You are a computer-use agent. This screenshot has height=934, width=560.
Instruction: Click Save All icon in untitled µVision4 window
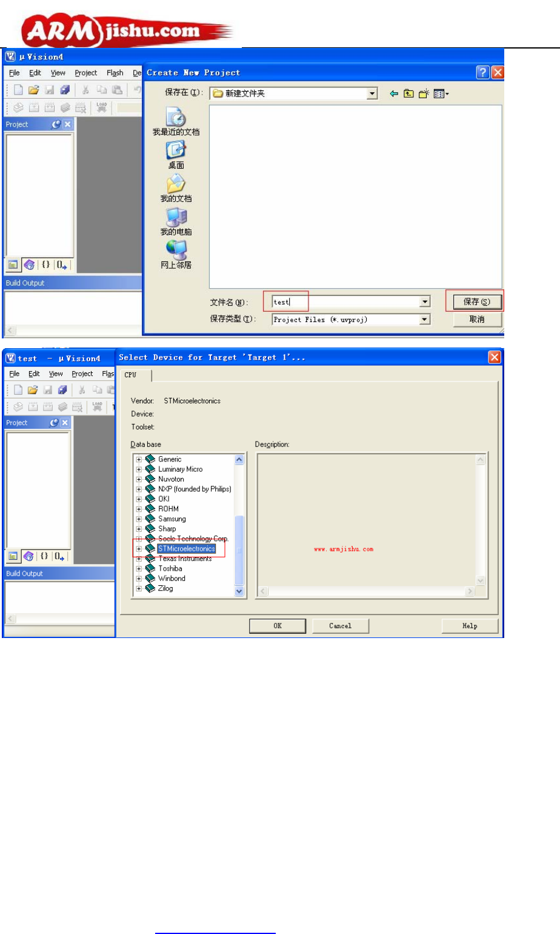pos(65,90)
